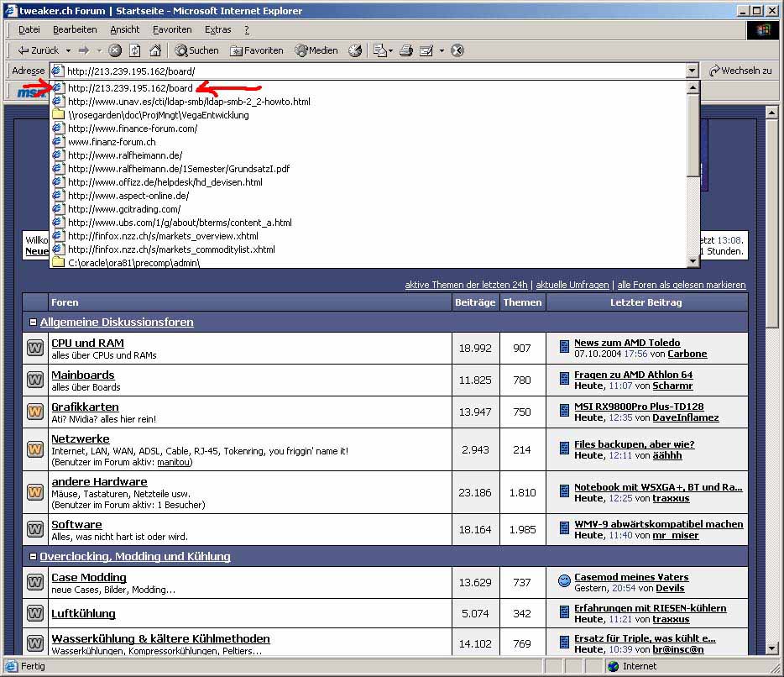Open the Extras menu

217,29
